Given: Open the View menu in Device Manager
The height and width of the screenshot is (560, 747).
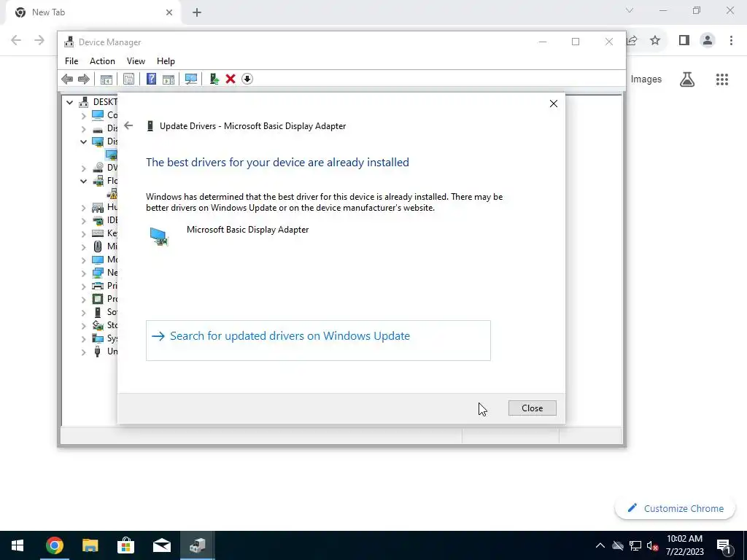Looking at the screenshot, I should coord(136,61).
